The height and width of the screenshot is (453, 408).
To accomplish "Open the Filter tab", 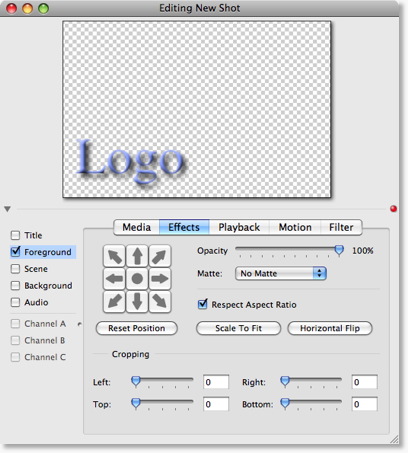I will coord(341,227).
